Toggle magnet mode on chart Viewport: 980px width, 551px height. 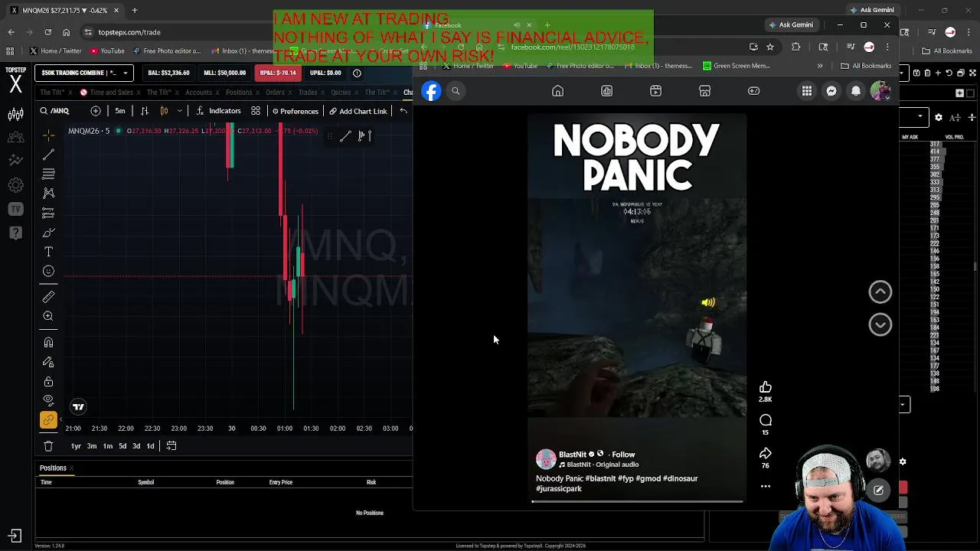coord(48,342)
